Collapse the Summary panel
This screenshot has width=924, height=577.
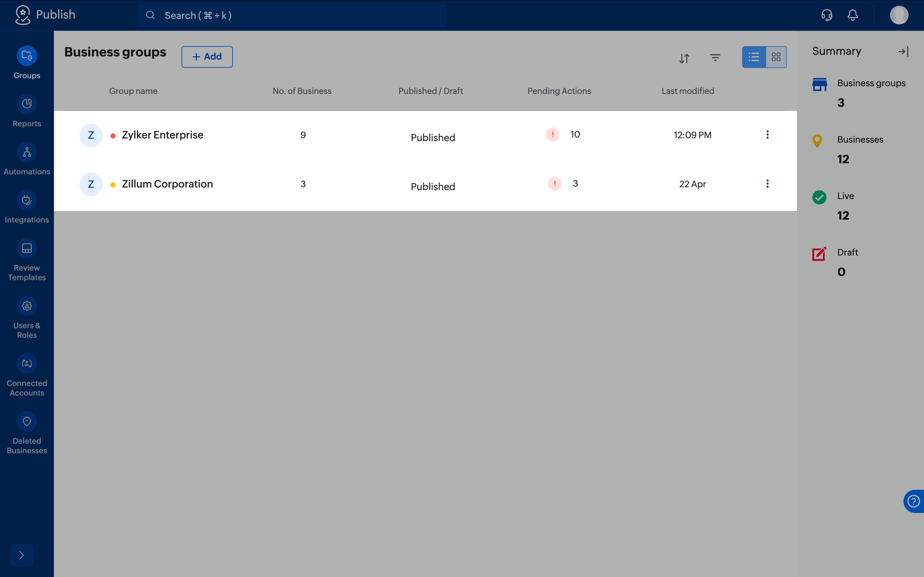(903, 52)
